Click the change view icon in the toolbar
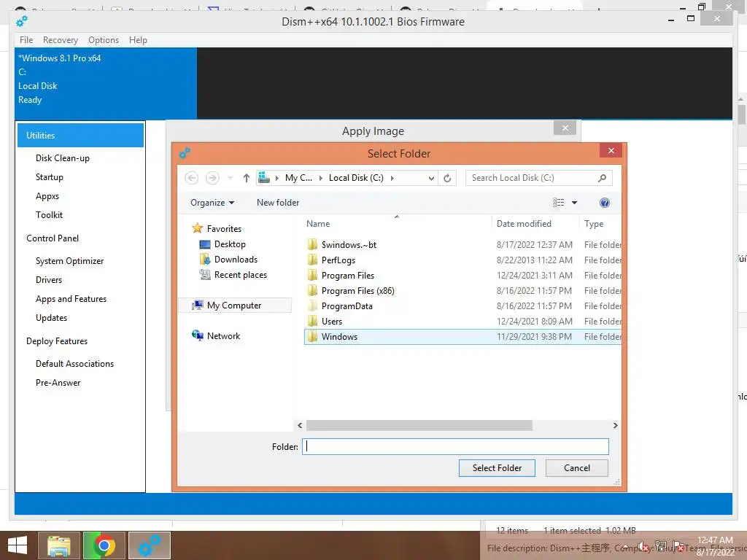Image resolution: width=747 pixels, height=560 pixels. [558, 203]
